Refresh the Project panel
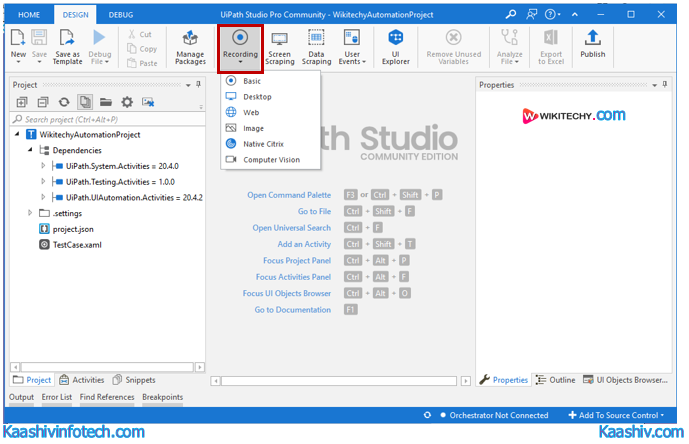Viewport: 689px width, 444px height. click(x=64, y=102)
